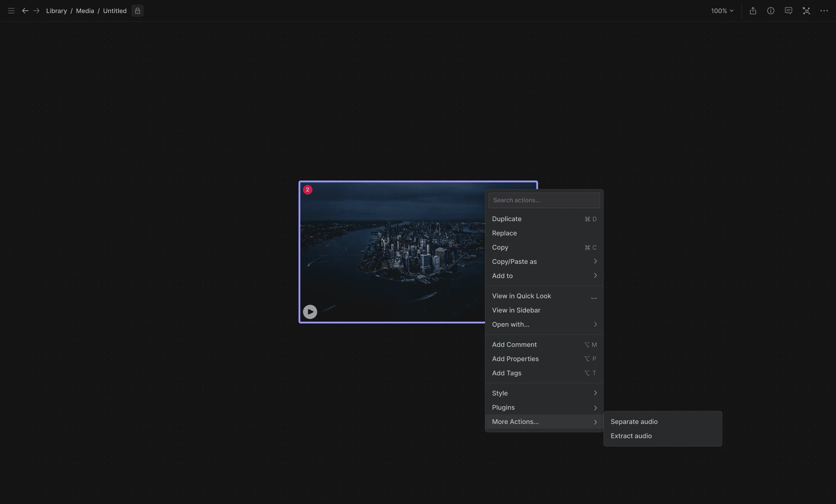This screenshot has width=836, height=504.
Task: Click the red comment badge numbered 2
Action: pos(307,190)
